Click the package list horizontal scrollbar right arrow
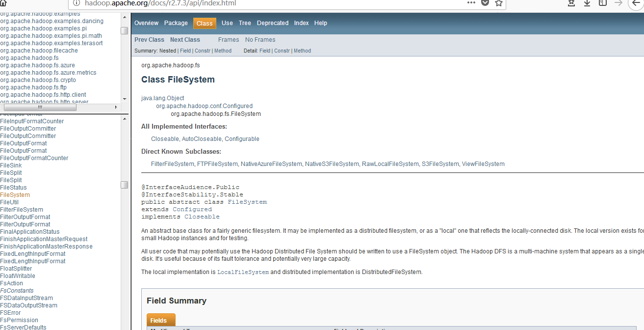The height and width of the screenshot is (330, 644). (116, 107)
